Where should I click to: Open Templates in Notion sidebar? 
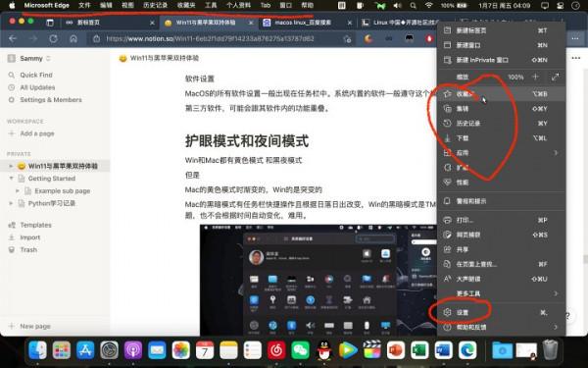pos(35,225)
